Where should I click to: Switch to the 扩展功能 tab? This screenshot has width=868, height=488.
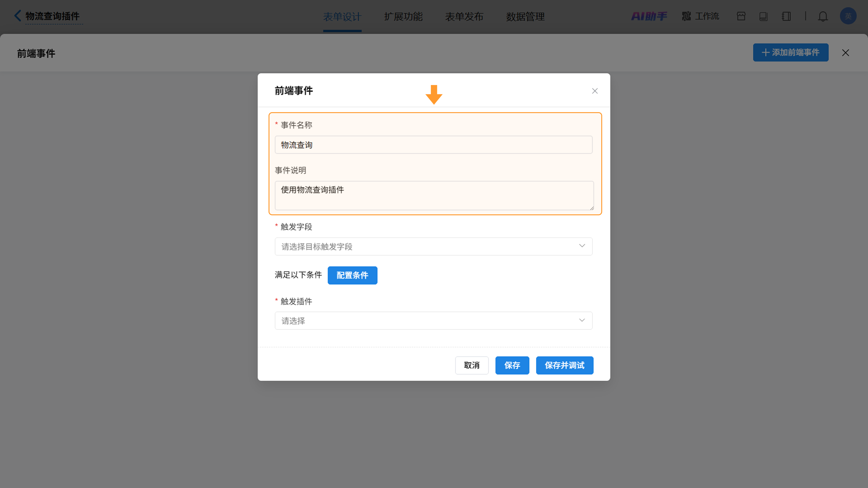[x=403, y=17]
